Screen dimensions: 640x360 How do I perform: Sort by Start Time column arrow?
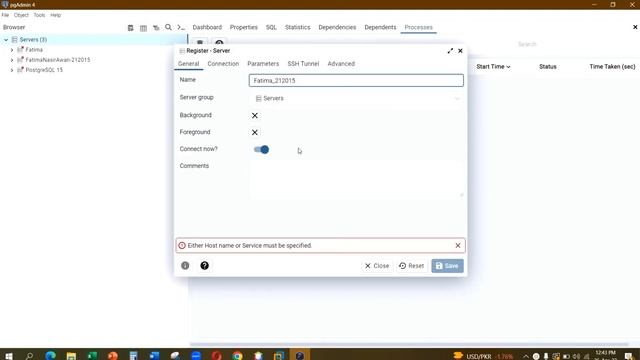click(x=508, y=67)
